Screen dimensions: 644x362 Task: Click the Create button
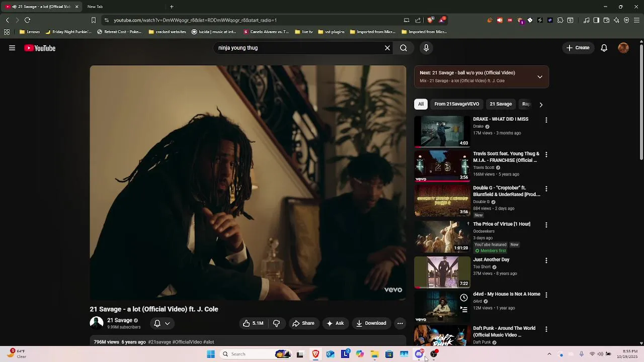coord(578,48)
